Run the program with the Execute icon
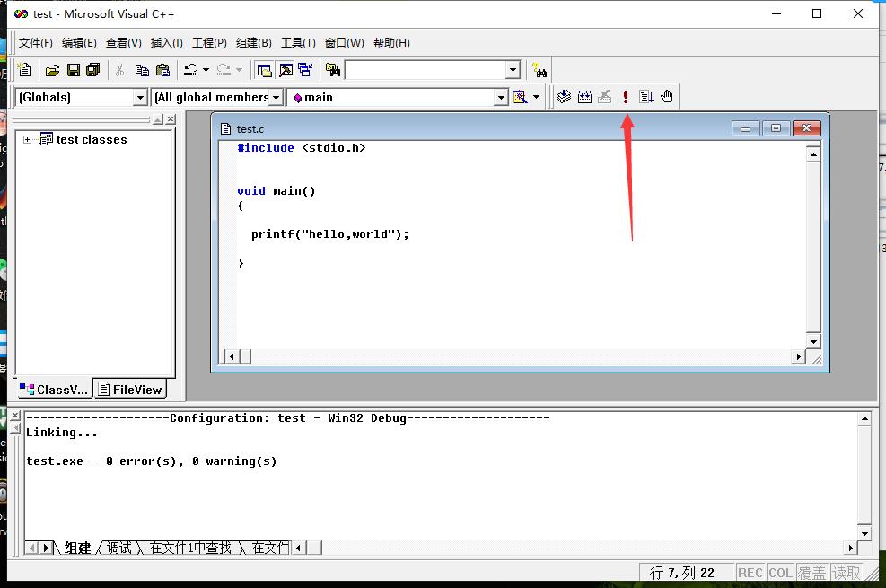Screen dimensions: 886x588 [x=626, y=96]
